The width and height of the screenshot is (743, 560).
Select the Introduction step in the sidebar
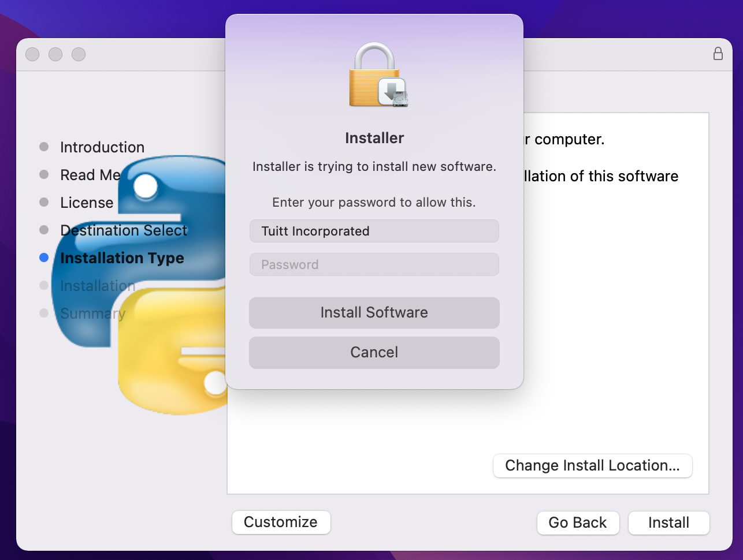(x=102, y=147)
